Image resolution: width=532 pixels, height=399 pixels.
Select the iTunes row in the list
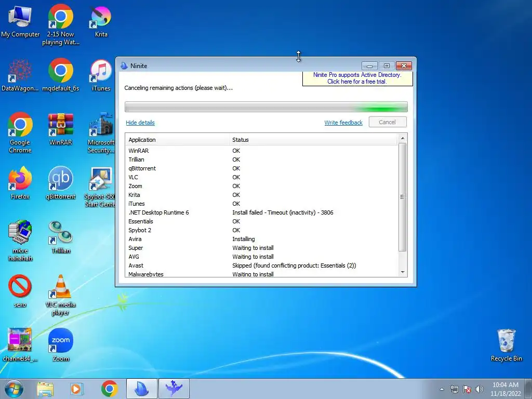(262, 204)
